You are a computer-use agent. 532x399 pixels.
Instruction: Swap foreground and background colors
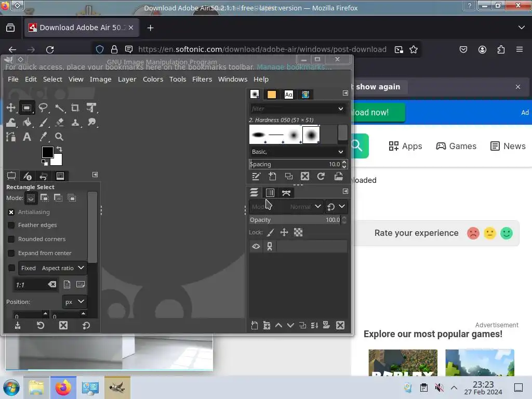tap(59, 149)
